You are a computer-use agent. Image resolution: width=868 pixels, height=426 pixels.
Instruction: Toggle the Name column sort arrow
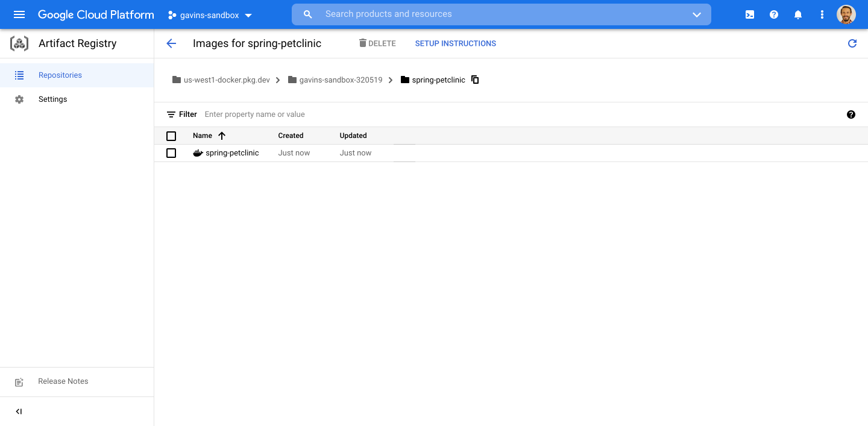point(222,136)
